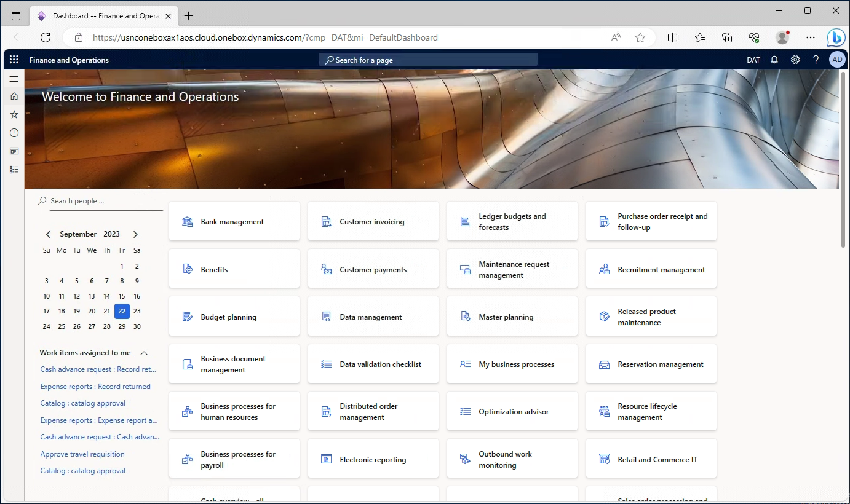This screenshot has width=850, height=504.
Task: Open Business processes for human resources tile
Action: [x=234, y=412]
